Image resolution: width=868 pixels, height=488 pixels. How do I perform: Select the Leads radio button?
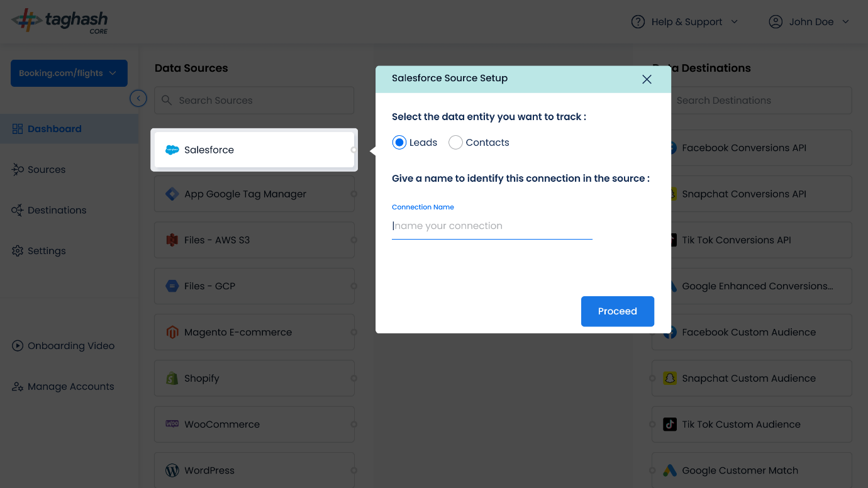pyautogui.click(x=399, y=143)
